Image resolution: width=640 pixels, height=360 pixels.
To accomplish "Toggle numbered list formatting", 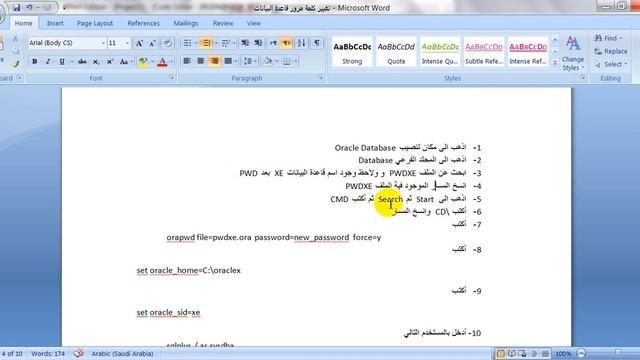I will coord(206,43).
